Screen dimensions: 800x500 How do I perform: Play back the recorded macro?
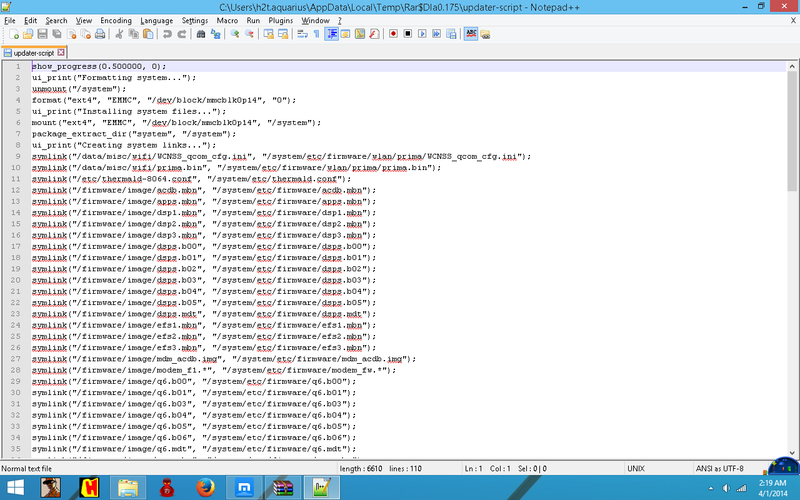[x=422, y=34]
